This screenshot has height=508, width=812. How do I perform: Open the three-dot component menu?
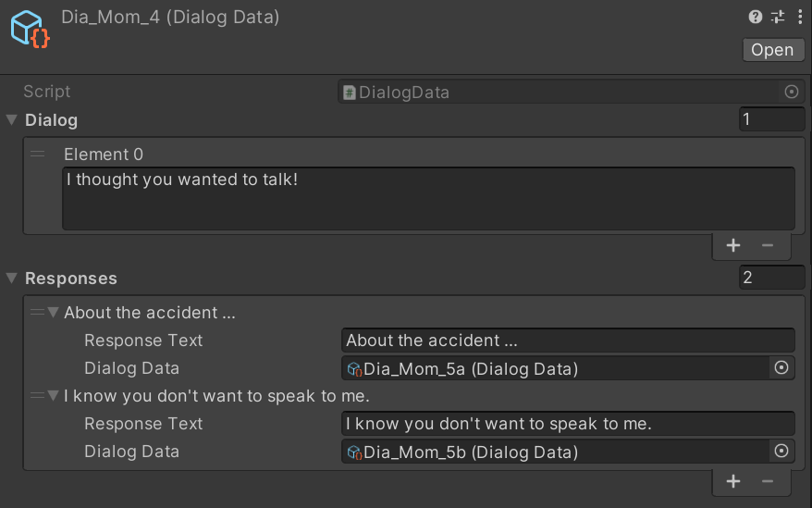pos(800,17)
